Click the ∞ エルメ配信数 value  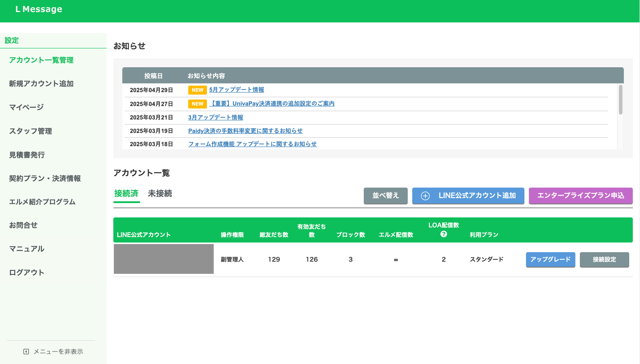tap(396, 260)
